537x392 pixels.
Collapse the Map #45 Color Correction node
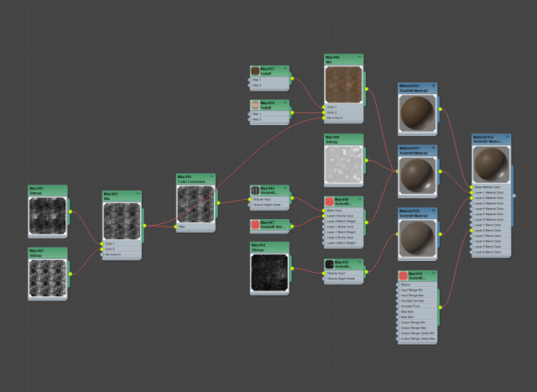(x=212, y=176)
